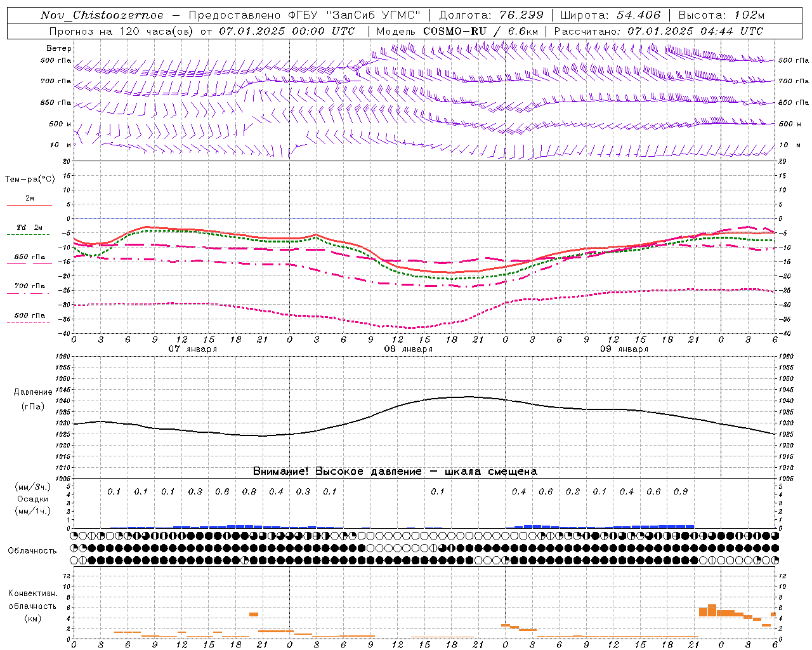The height and width of the screenshot is (650, 812).
Task: Click the 09 января date label
Action: pyautogui.click(x=624, y=349)
